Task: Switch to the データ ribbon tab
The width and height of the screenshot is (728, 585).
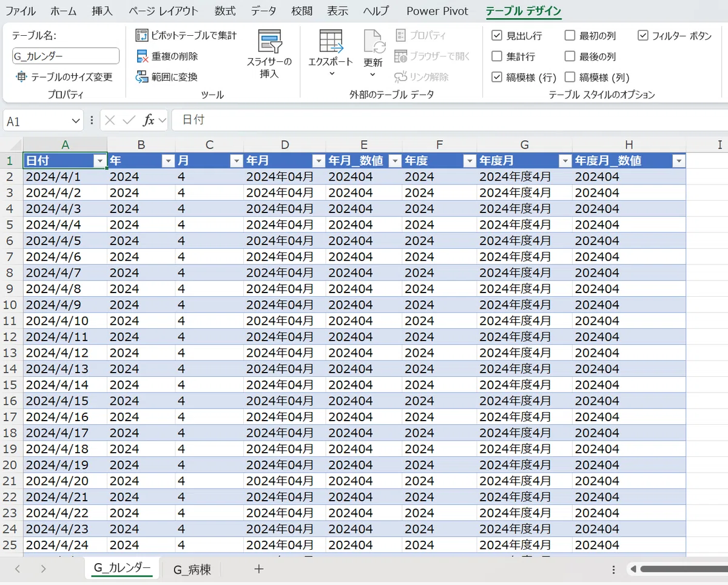Action: click(264, 11)
